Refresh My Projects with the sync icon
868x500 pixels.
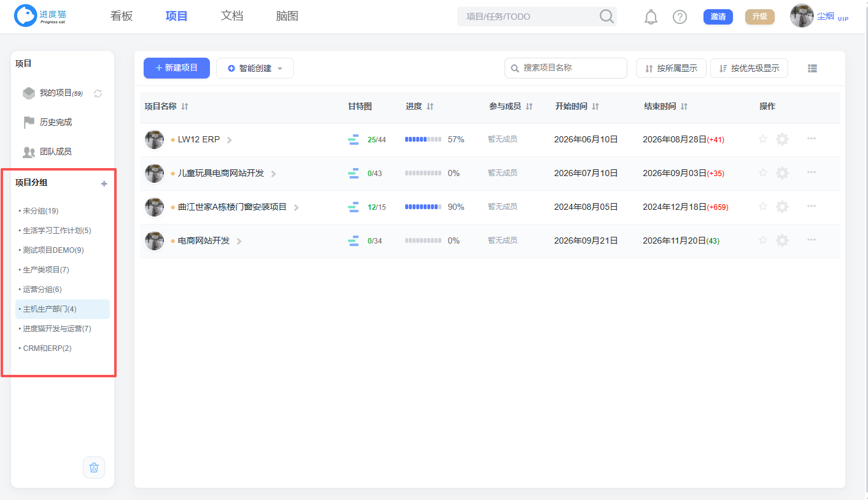coord(98,93)
